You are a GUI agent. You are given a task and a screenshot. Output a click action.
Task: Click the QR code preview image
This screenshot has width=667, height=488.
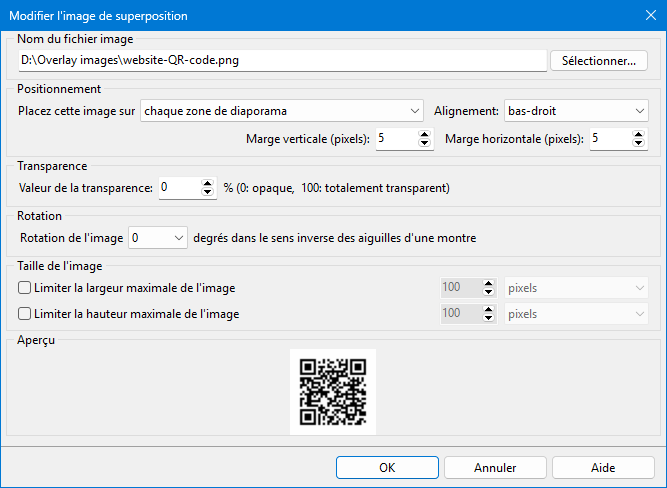[x=333, y=392]
